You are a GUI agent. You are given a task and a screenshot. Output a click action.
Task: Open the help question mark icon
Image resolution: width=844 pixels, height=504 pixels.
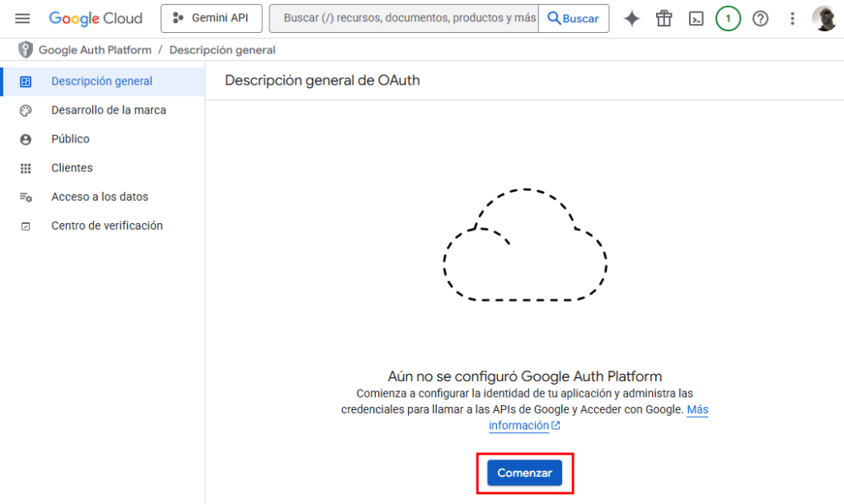pyautogui.click(x=760, y=18)
